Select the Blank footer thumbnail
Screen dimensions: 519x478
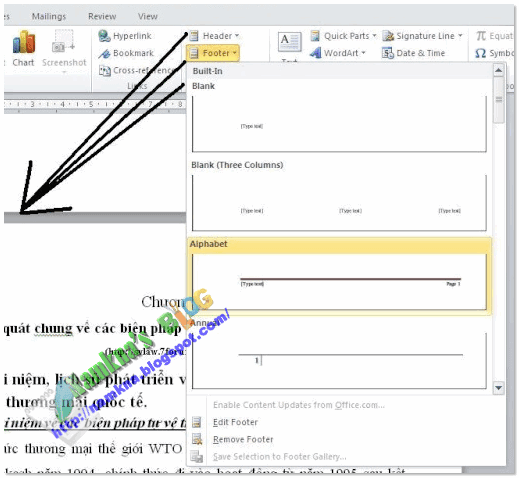(339, 124)
